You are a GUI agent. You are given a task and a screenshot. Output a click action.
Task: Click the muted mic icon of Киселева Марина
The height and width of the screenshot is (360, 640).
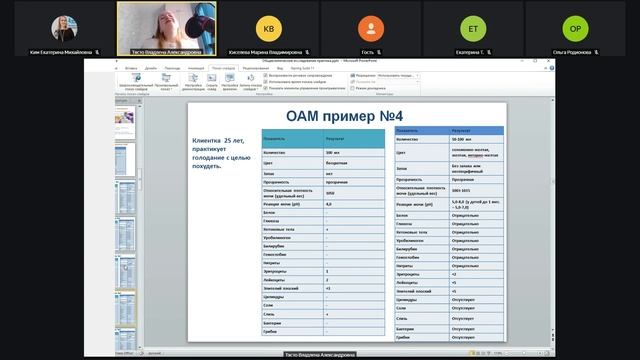307,52
